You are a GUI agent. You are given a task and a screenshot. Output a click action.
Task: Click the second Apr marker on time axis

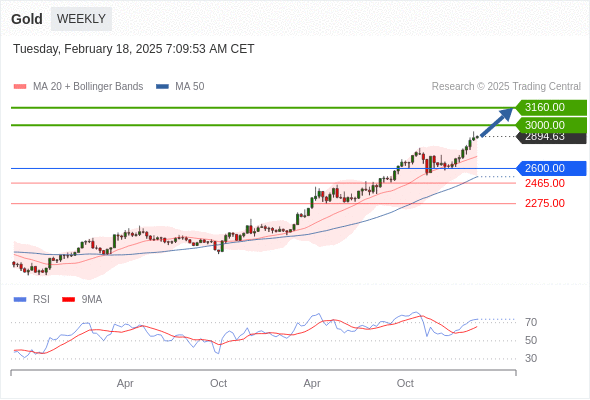(312, 383)
